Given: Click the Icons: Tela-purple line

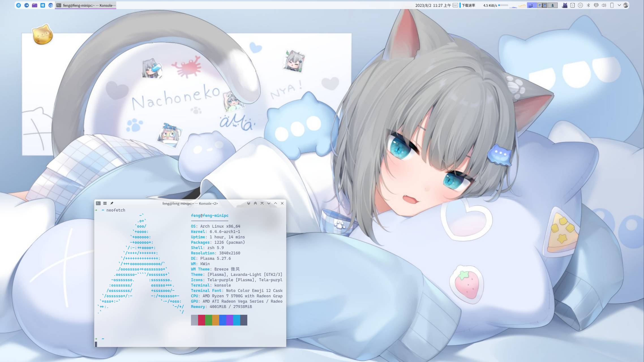Looking at the screenshot, I should point(237,280).
